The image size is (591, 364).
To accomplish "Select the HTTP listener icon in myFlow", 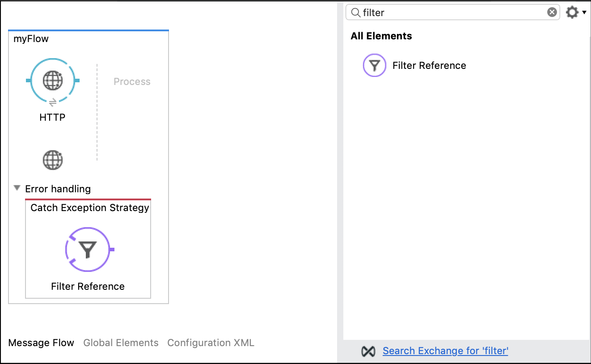I will coord(53,80).
